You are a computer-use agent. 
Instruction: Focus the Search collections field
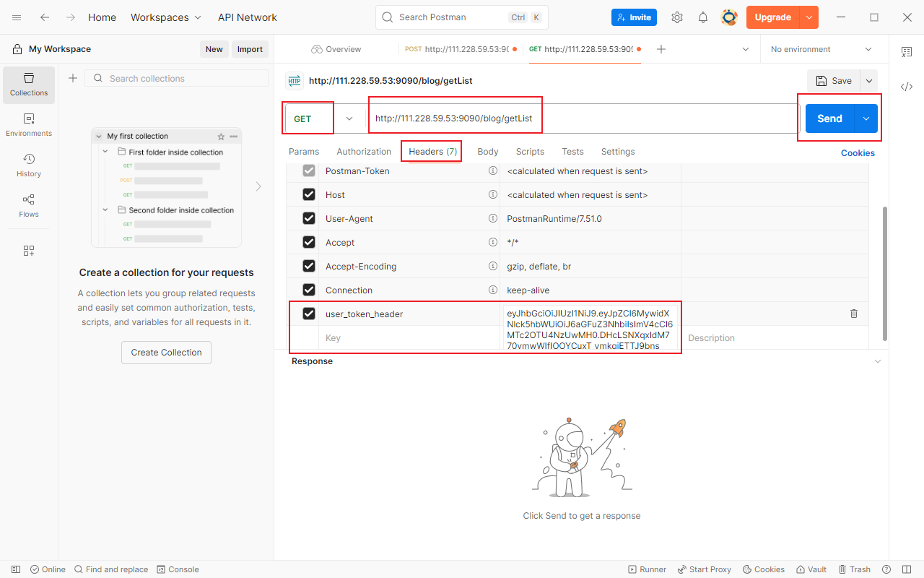(177, 78)
